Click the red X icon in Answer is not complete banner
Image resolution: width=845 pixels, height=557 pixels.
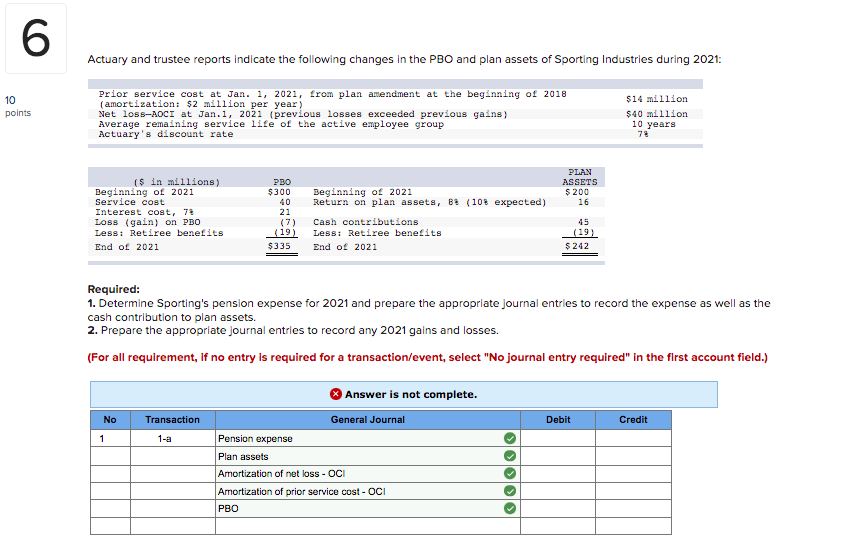[x=336, y=394]
